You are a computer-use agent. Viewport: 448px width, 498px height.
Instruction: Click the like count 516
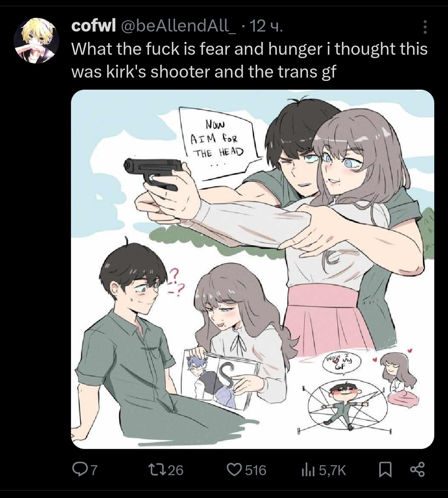(x=256, y=470)
